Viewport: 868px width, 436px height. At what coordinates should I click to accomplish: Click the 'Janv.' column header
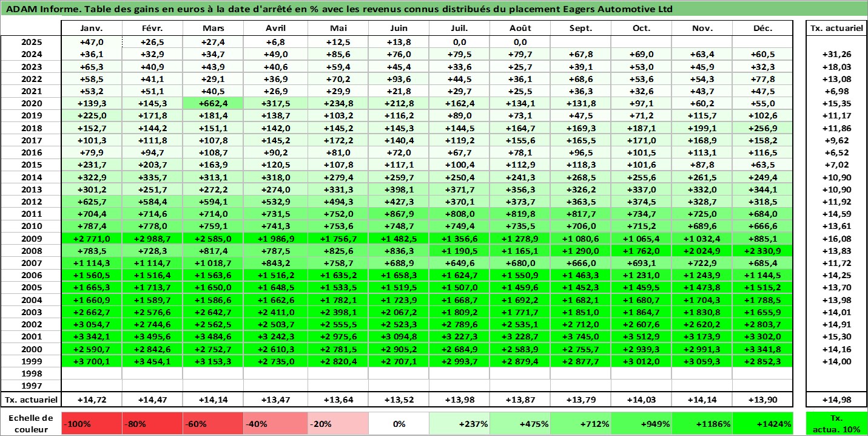pos(92,29)
